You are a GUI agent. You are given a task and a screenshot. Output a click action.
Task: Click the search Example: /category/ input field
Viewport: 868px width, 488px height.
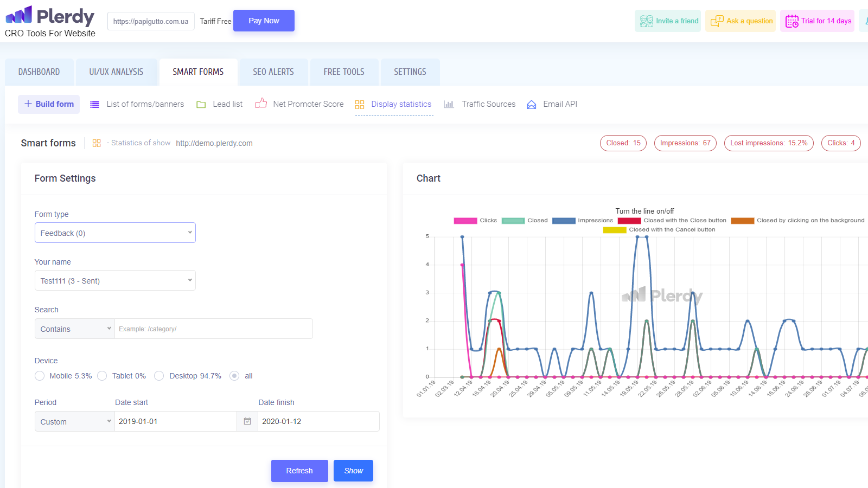coord(213,329)
